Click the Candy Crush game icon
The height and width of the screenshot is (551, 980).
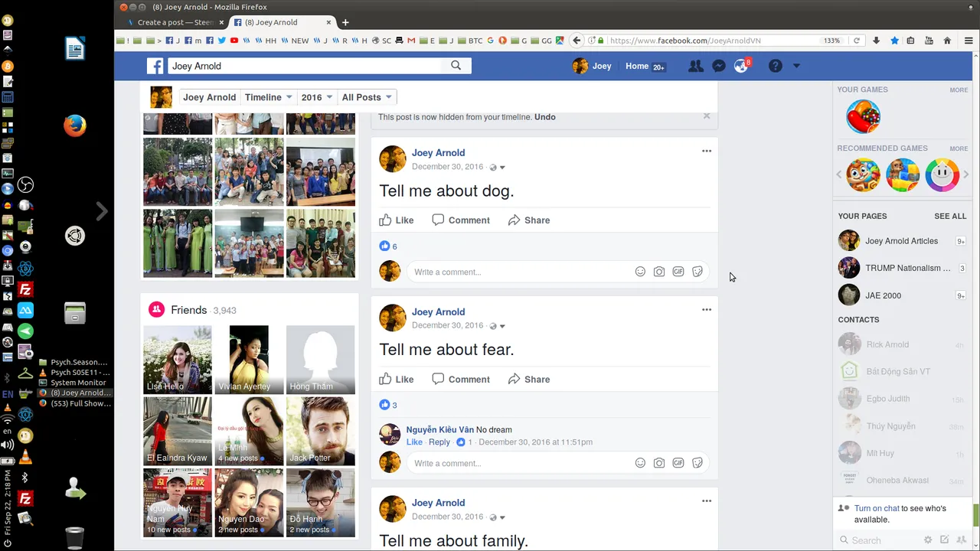pyautogui.click(x=863, y=117)
